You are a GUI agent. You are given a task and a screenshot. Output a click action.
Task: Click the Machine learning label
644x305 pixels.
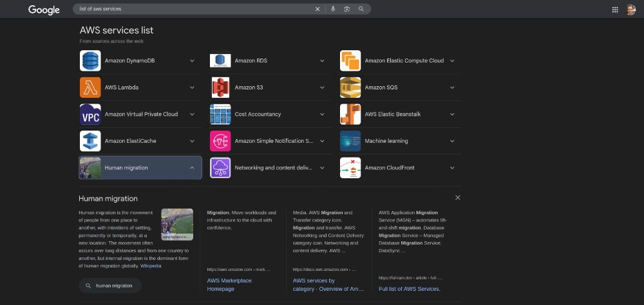coord(386,141)
